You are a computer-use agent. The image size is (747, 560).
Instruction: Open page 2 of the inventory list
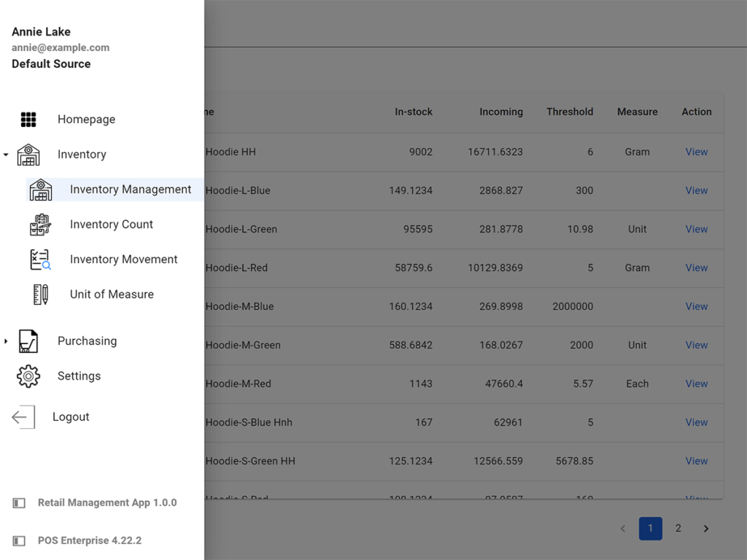[678, 528]
